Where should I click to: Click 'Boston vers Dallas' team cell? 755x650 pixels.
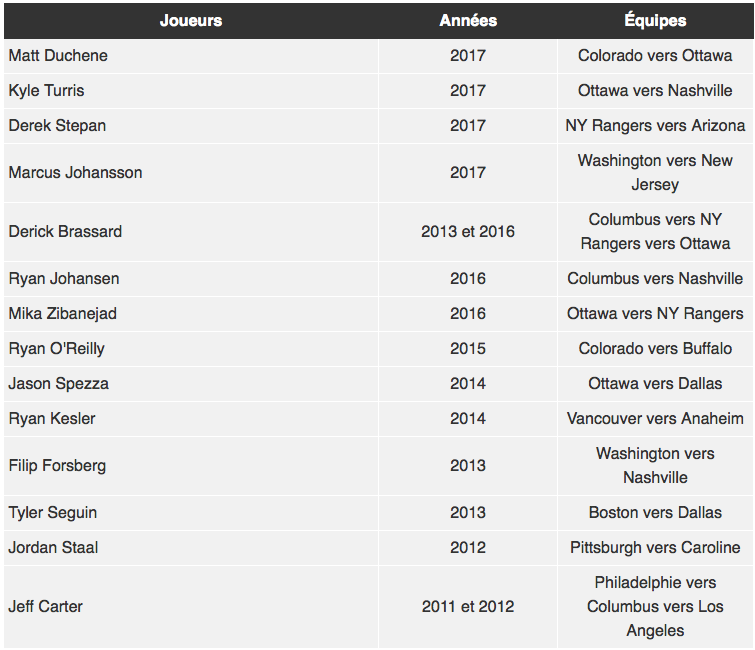pyautogui.click(x=655, y=513)
